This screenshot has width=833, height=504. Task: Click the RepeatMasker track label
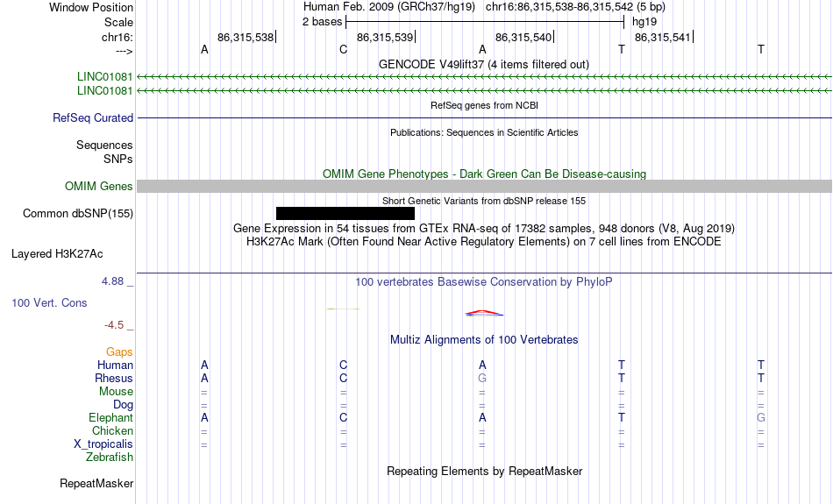pyautogui.click(x=96, y=483)
